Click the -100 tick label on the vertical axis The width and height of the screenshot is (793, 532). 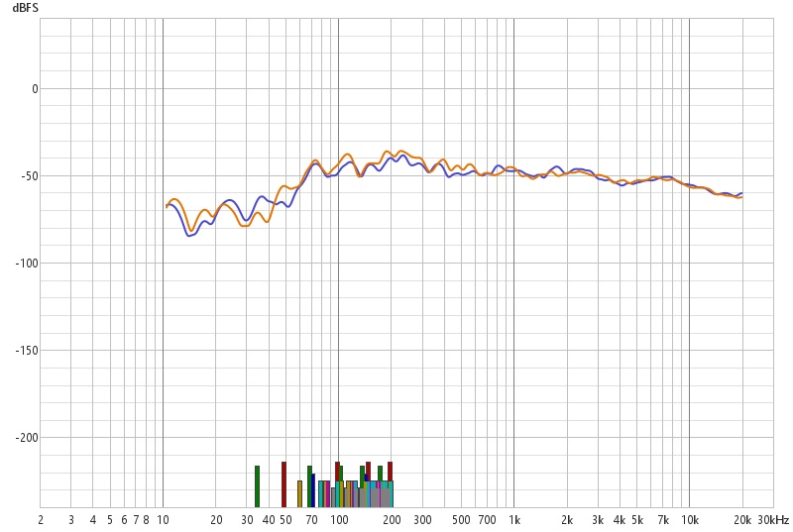coord(25,263)
